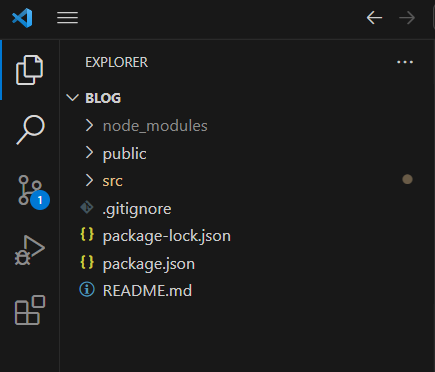435x372 pixels.
Task: Open the Extensions view
Action: point(30,310)
